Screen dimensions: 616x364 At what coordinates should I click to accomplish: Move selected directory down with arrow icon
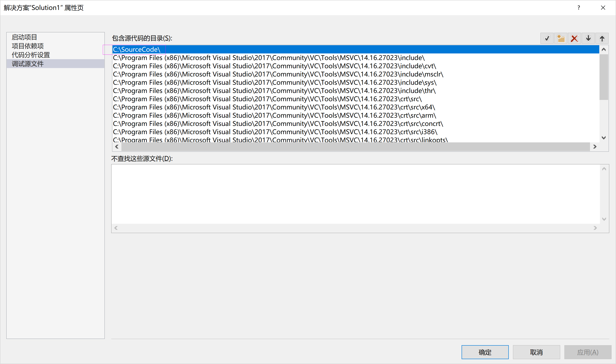pos(588,38)
